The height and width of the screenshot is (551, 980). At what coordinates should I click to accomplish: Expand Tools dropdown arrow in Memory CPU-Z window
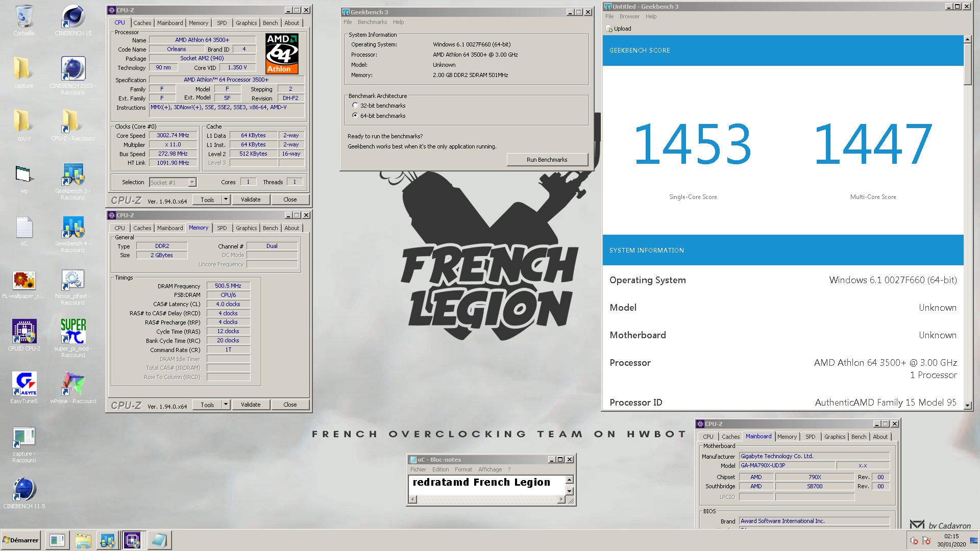click(x=226, y=405)
